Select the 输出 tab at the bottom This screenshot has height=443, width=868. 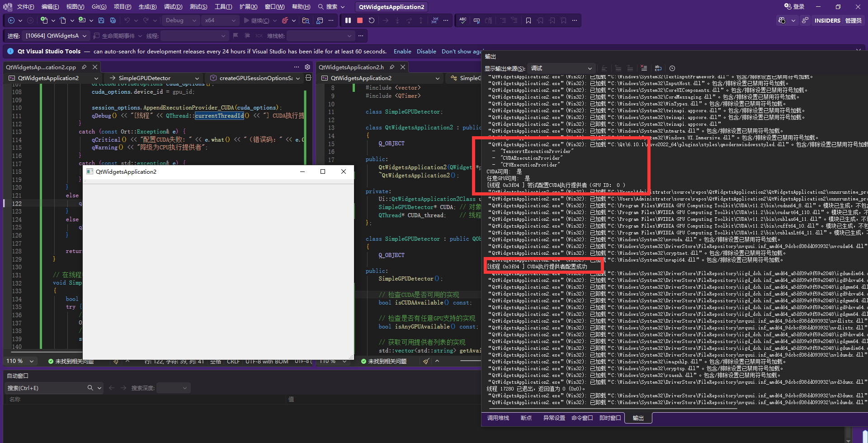coord(638,418)
